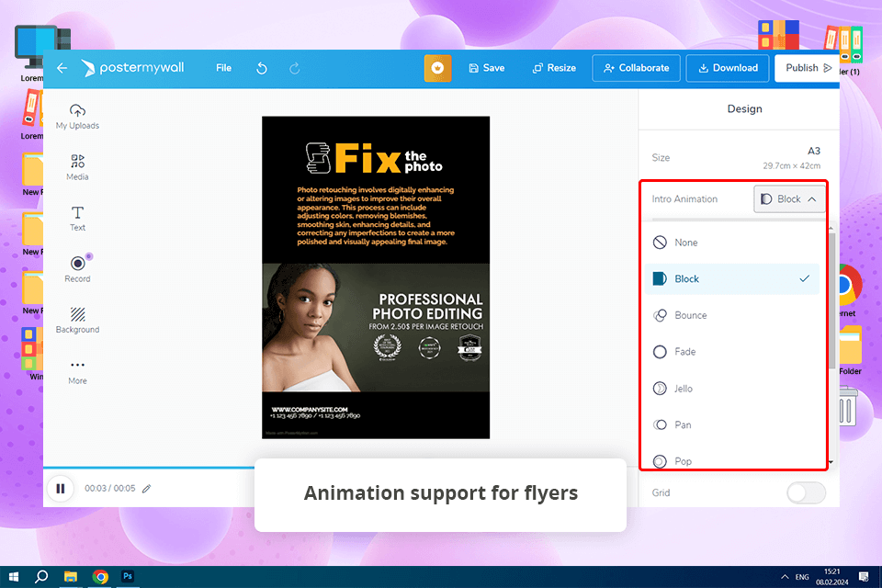Click the ENG language indicator
882x588 pixels.
point(802,577)
